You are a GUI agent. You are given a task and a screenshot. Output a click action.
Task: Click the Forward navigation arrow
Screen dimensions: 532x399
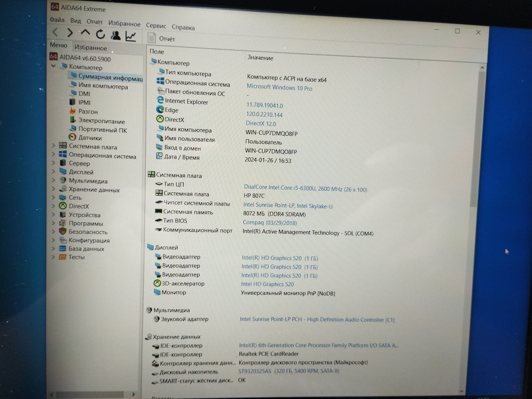click(70, 33)
